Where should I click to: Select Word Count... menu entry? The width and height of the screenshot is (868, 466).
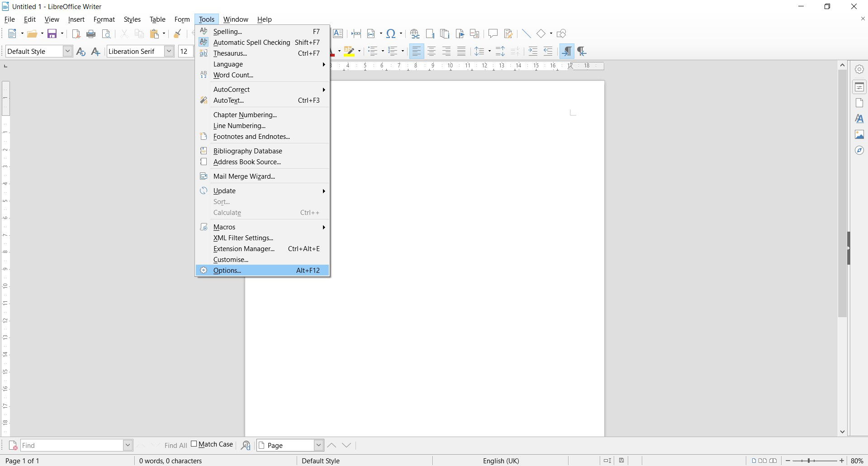coord(262,75)
